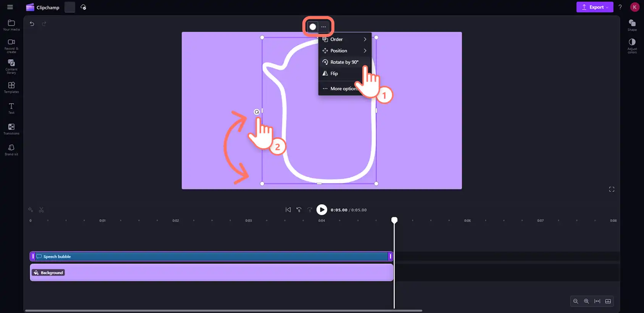
Task: Zoom out of the timeline
Action: pyautogui.click(x=576, y=301)
